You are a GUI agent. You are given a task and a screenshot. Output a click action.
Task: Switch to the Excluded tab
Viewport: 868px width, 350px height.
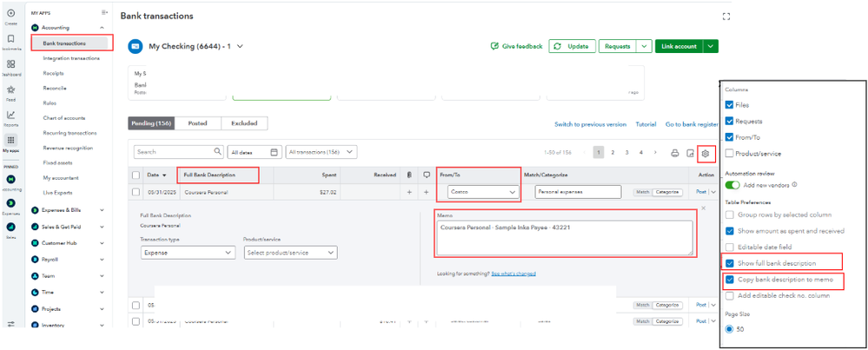(x=244, y=123)
